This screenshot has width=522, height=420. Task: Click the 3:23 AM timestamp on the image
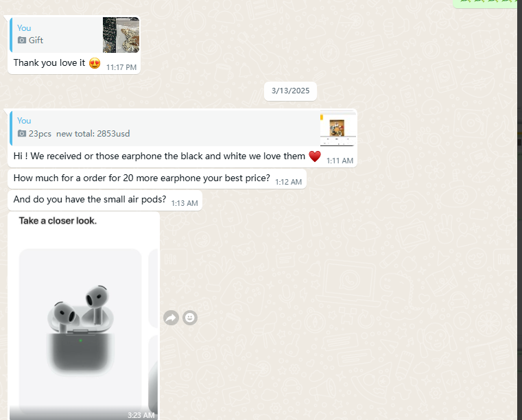coord(141,415)
